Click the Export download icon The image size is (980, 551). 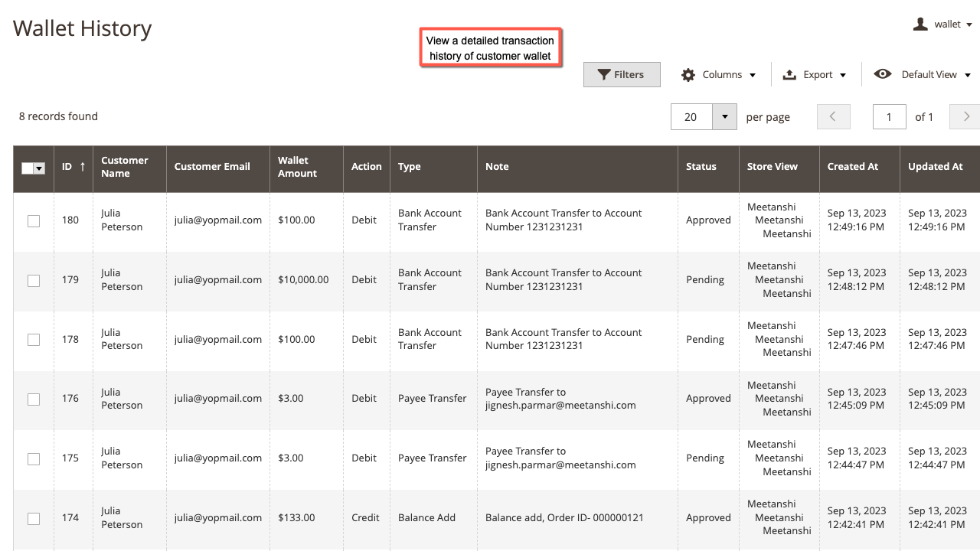pyautogui.click(x=789, y=74)
